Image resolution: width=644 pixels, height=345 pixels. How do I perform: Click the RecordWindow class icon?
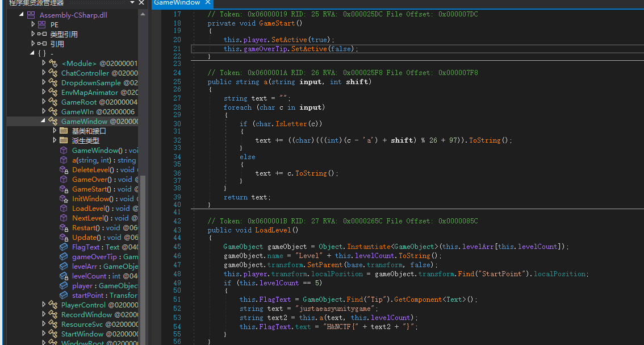coord(53,314)
